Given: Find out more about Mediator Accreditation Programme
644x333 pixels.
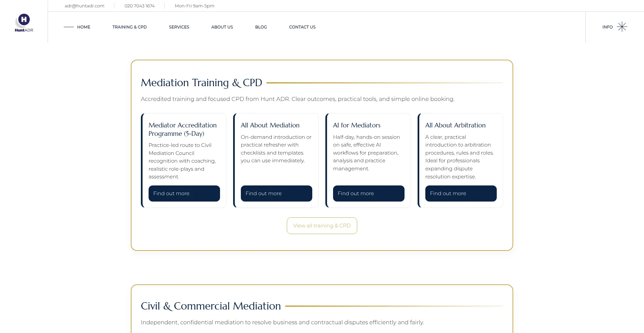Looking at the screenshot, I should click(184, 193).
